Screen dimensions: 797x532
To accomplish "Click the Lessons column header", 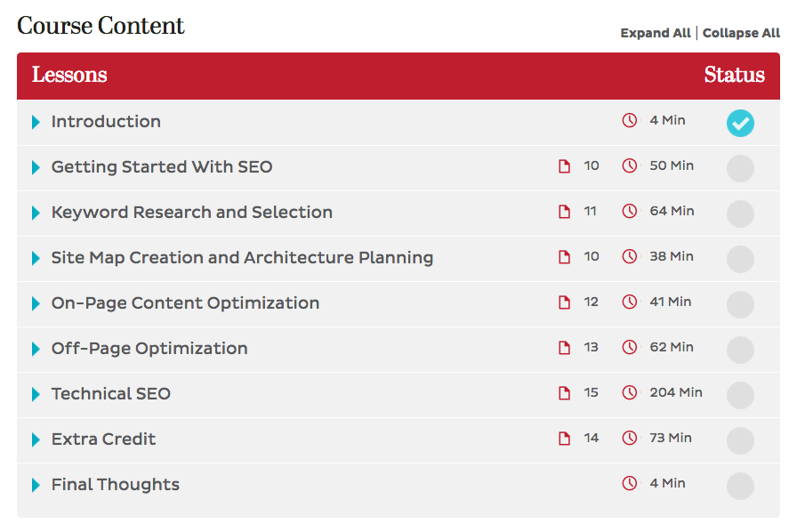I will tap(69, 76).
